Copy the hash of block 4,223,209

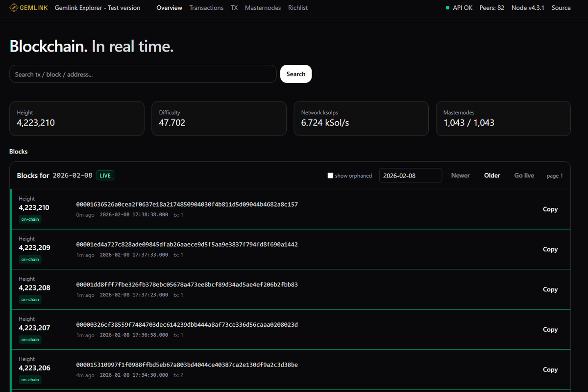pyautogui.click(x=550, y=249)
